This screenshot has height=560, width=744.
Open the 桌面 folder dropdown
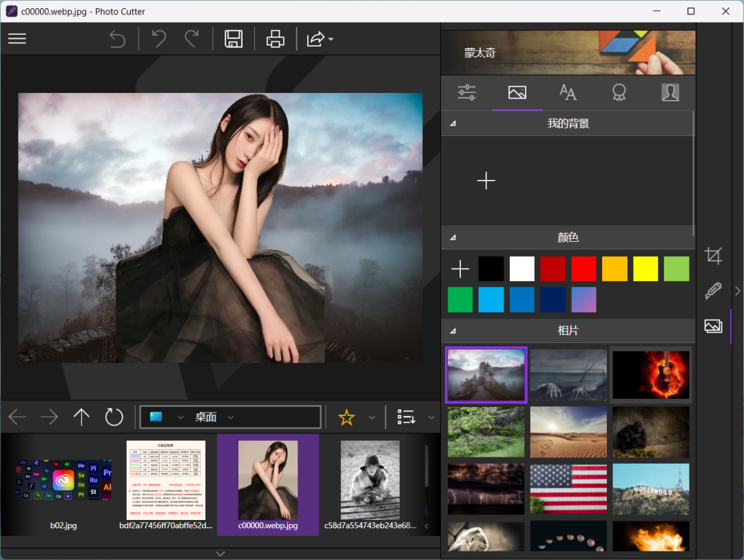(231, 417)
